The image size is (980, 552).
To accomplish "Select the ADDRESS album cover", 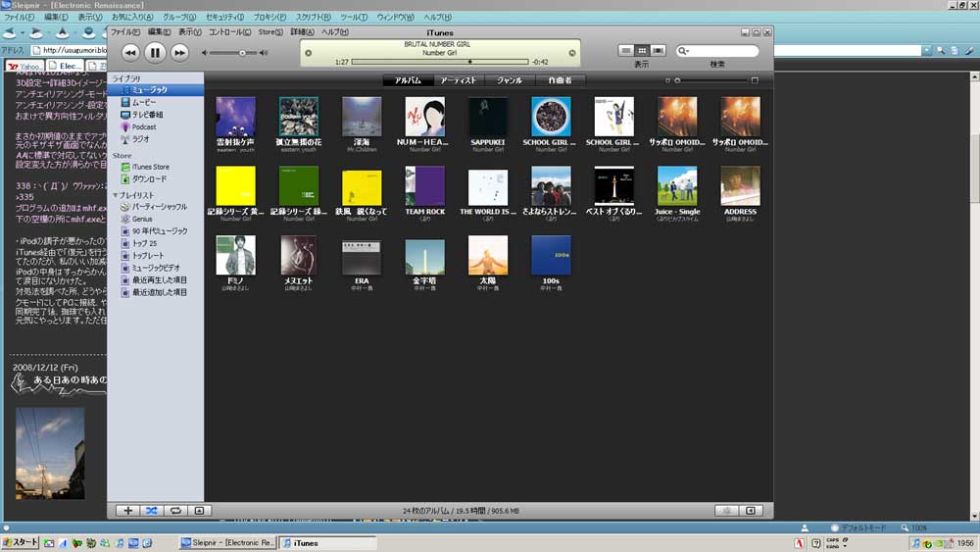I will pos(741,186).
